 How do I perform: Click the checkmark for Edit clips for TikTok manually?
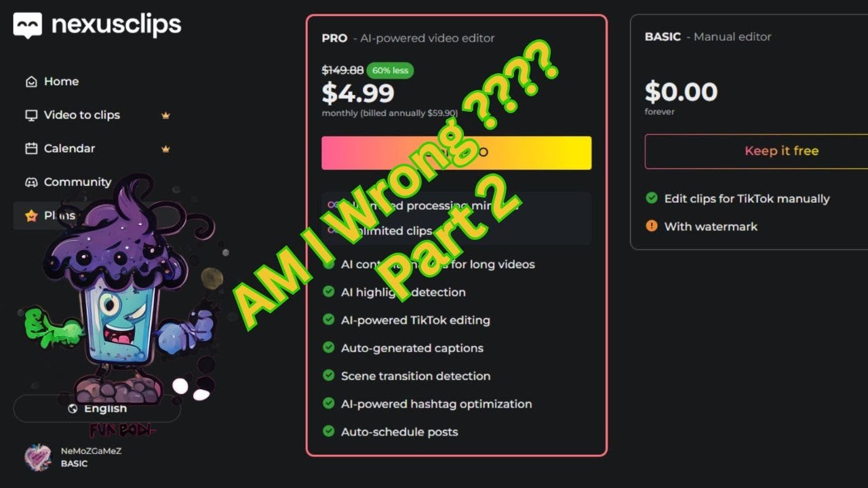652,198
